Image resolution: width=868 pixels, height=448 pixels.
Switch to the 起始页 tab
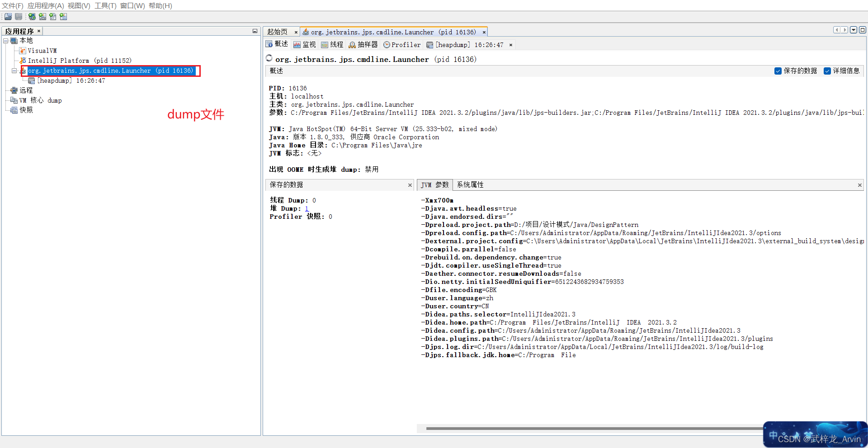tap(278, 32)
